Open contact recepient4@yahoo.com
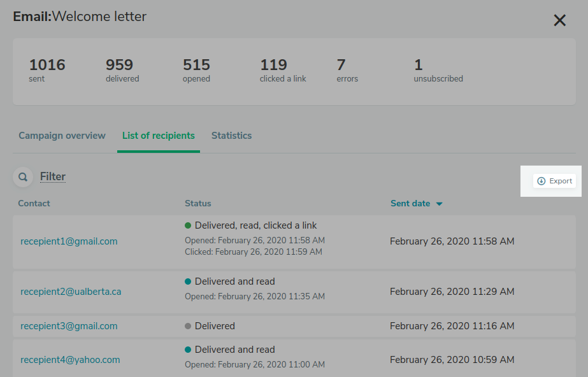The width and height of the screenshot is (588, 377). pyautogui.click(x=70, y=360)
